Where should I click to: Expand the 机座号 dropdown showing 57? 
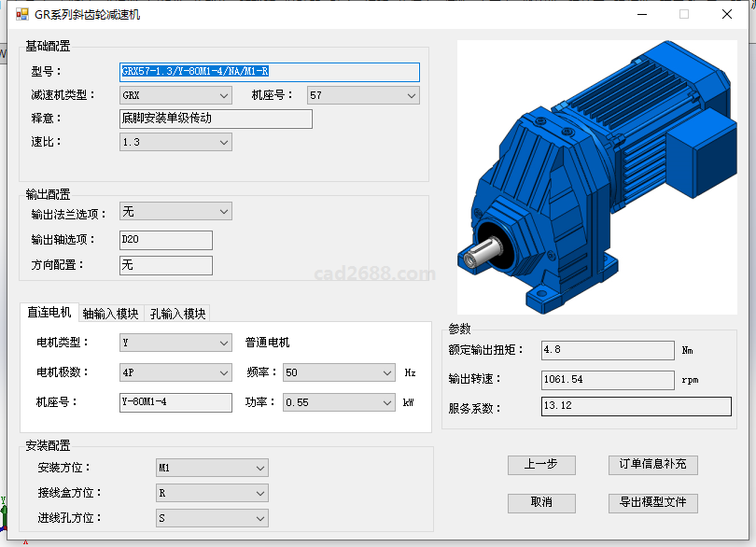363,95
